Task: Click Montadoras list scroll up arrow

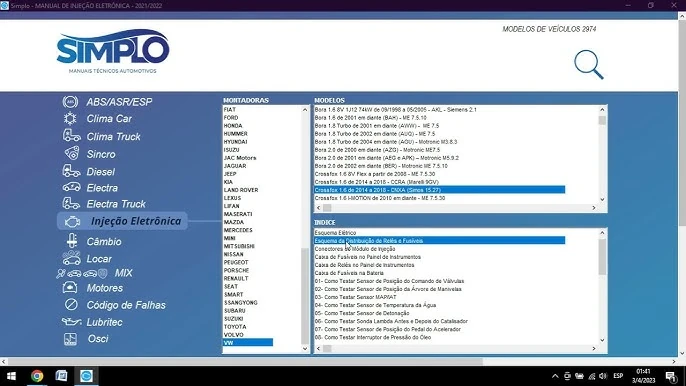Action: 305,109
